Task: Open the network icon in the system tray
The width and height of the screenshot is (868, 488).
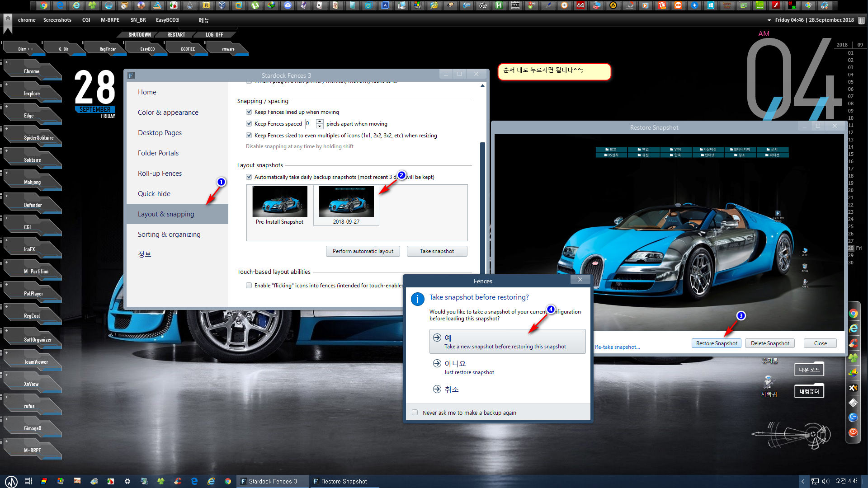Action: [x=815, y=481]
